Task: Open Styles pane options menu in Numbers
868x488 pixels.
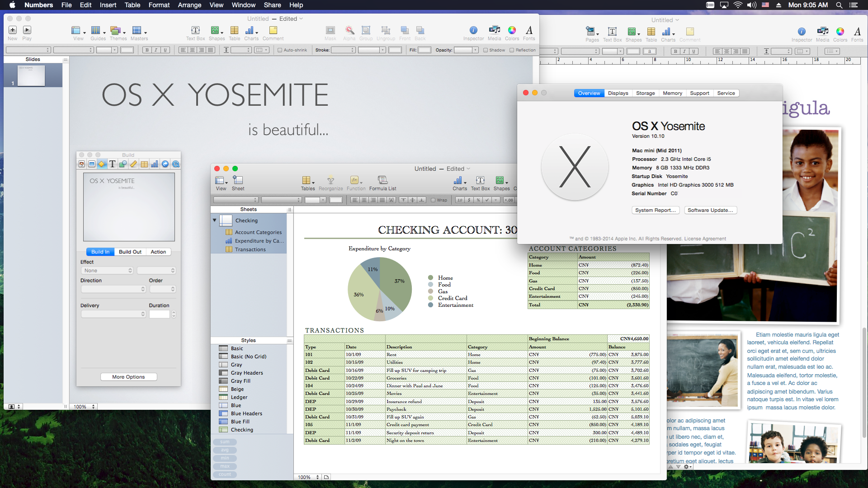Action: [289, 341]
